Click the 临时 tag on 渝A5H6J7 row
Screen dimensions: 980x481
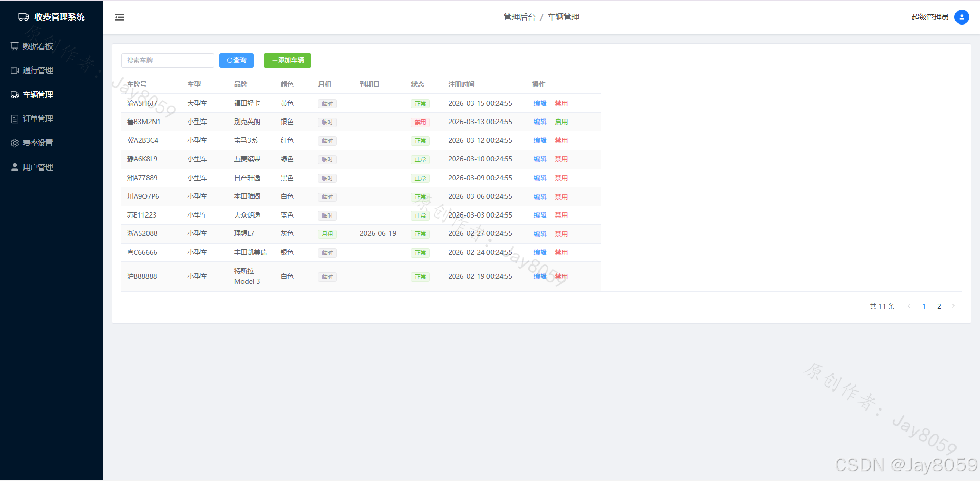tap(327, 104)
